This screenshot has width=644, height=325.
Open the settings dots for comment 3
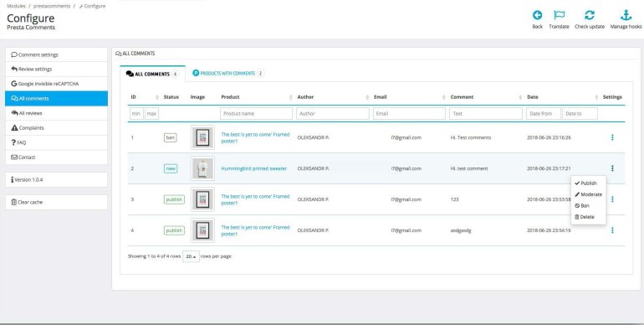point(612,199)
